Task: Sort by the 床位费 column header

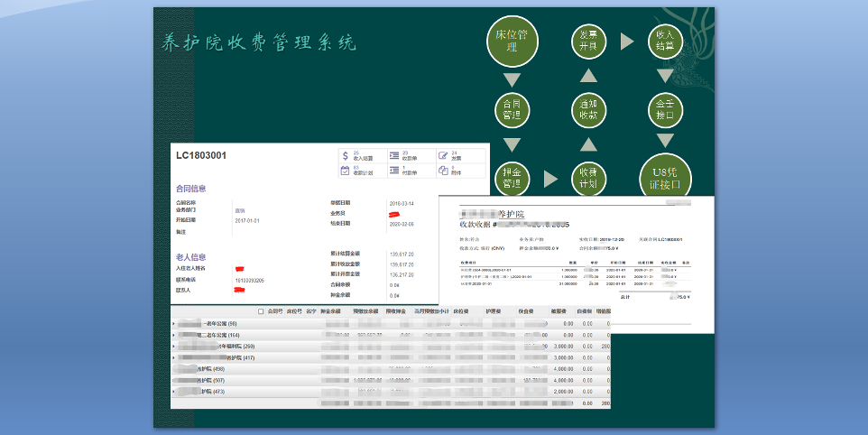Action: tap(460, 311)
